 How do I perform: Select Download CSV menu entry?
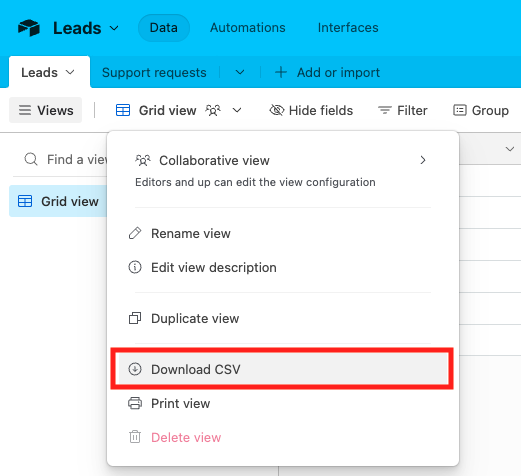click(282, 369)
